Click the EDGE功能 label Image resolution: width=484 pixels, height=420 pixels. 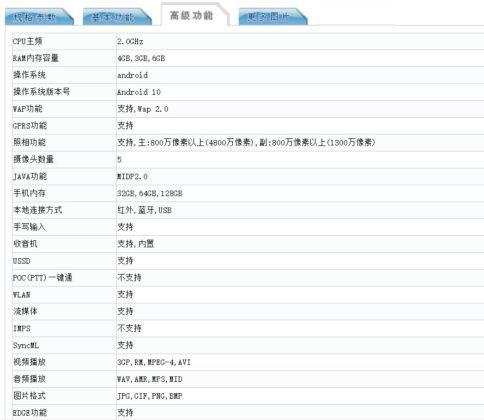(x=30, y=413)
